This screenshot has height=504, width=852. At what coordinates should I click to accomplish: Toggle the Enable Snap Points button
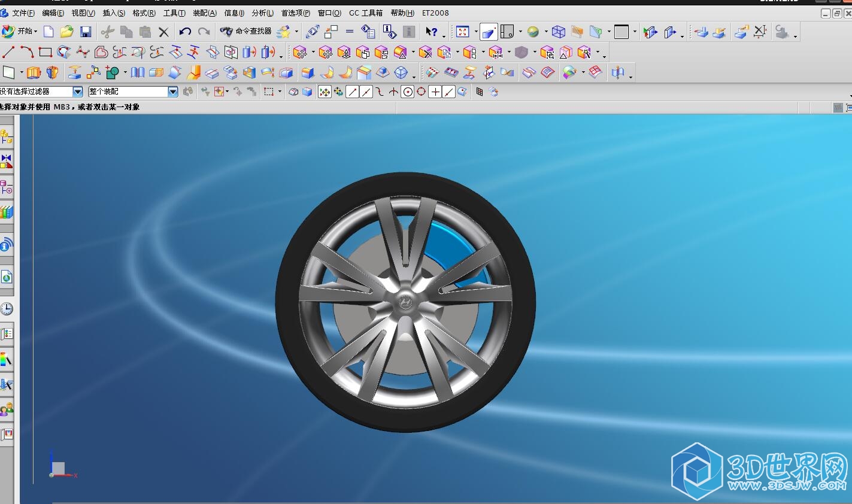pos(325,92)
